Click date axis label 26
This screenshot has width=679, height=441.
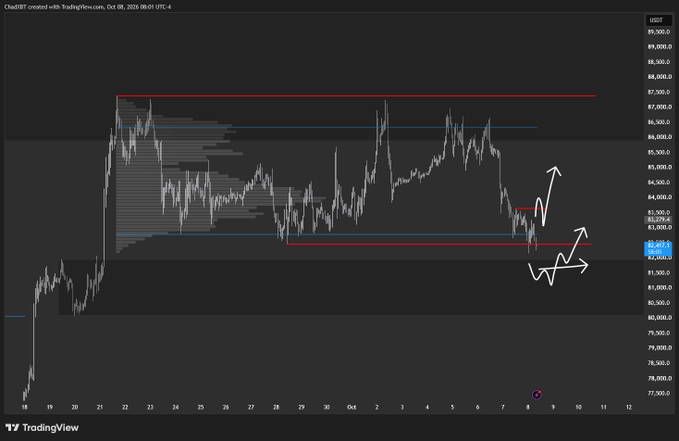coord(226,407)
